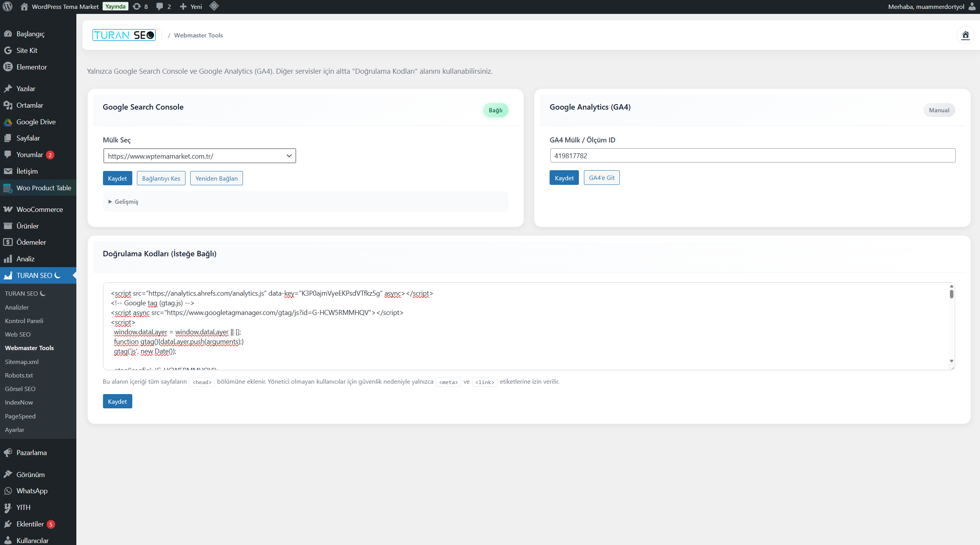Click the TURAN SEO logo
The image size is (980, 545).
click(x=124, y=35)
